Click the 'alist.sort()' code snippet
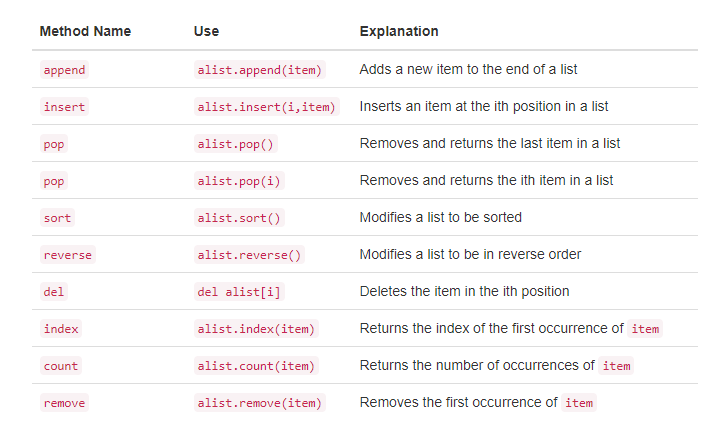This screenshot has height=435, width=723. click(239, 218)
